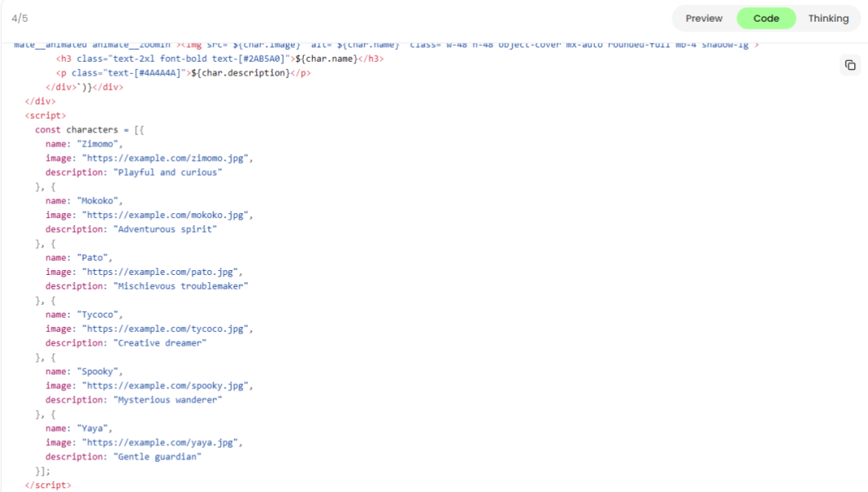Switch to the Preview tab
The width and height of the screenshot is (868, 492).
[x=703, y=18]
